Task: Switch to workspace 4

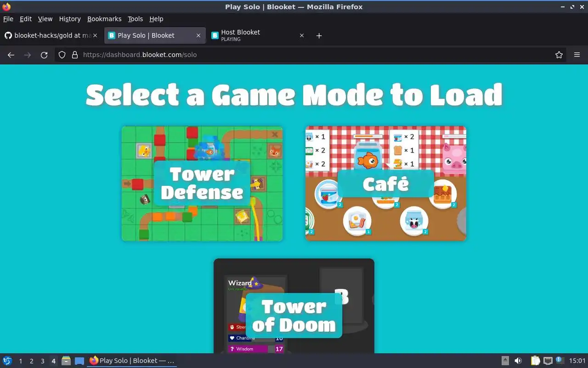Action: 54,361
